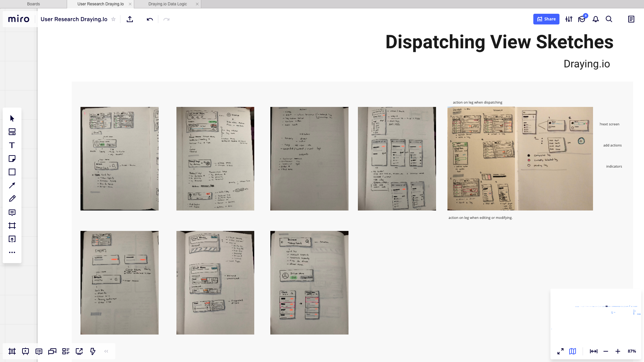The width and height of the screenshot is (644, 362).
Task: Select the Frame tool in left toolbar
Action: pyautogui.click(x=12, y=226)
